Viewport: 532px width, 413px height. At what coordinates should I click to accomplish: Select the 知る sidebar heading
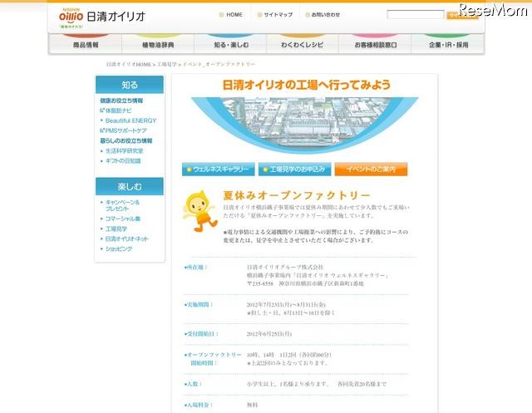click(x=130, y=85)
